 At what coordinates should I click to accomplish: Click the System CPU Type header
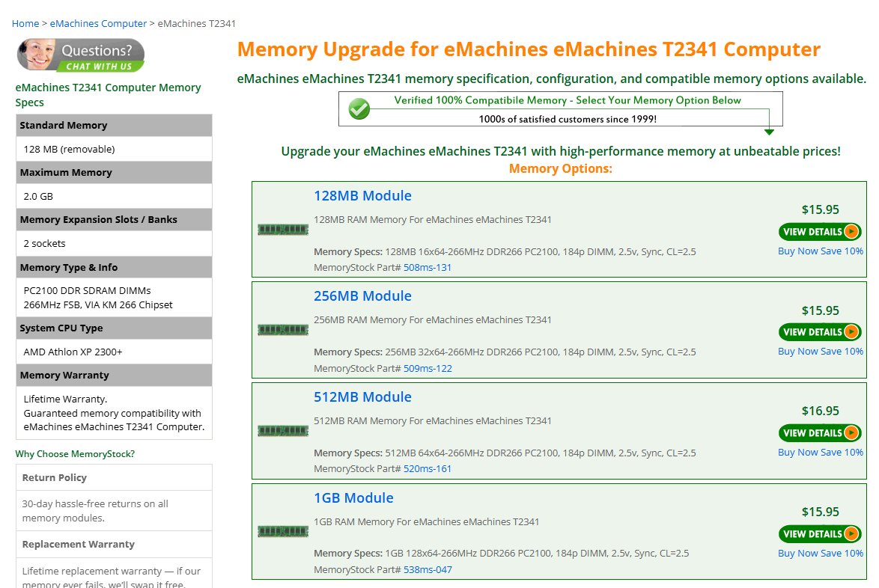click(x=114, y=328)
